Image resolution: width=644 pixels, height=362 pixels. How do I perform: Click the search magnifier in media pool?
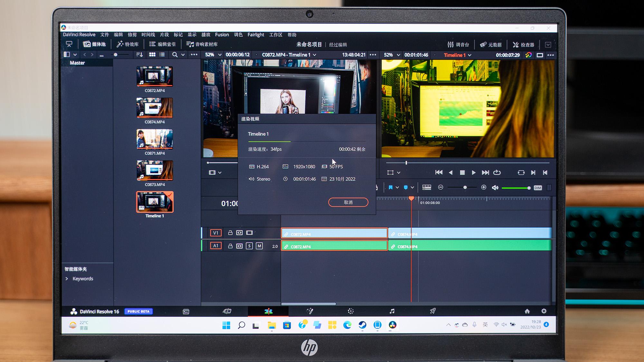(175, 55)
